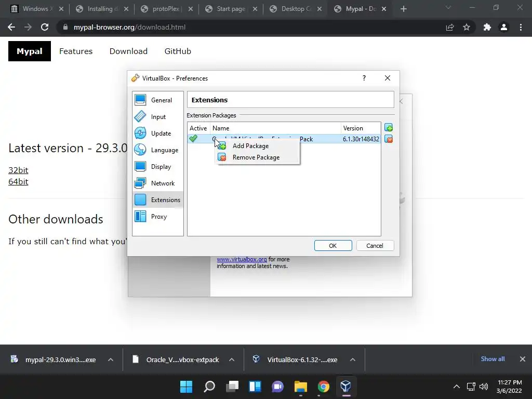Open the browser profile icon
The width and height of the screenshot is (532, 399).
tap(504, 27)
